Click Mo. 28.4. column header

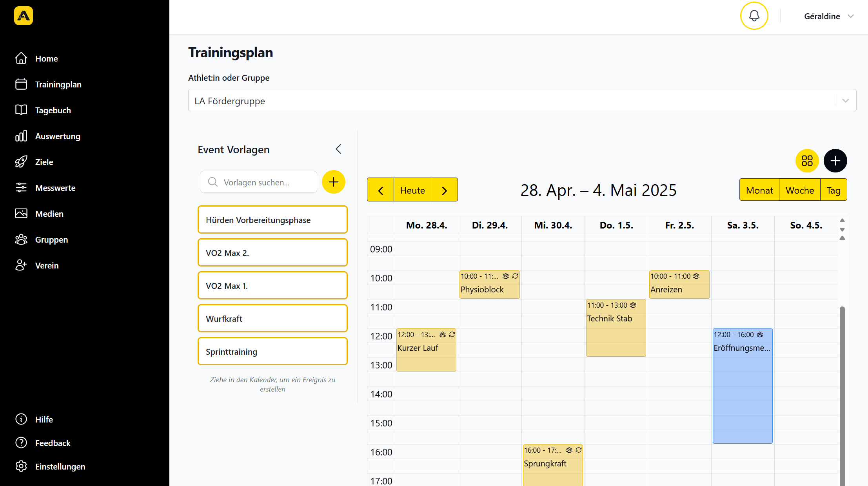click(x=427, y=225)
